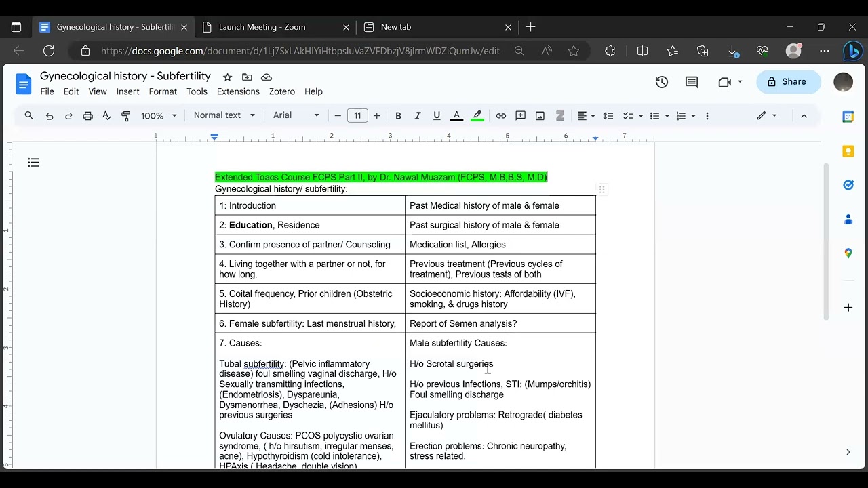Open the 100% zoom dropdown
Screen dimensions: 868x488
[x=159, y=116]
